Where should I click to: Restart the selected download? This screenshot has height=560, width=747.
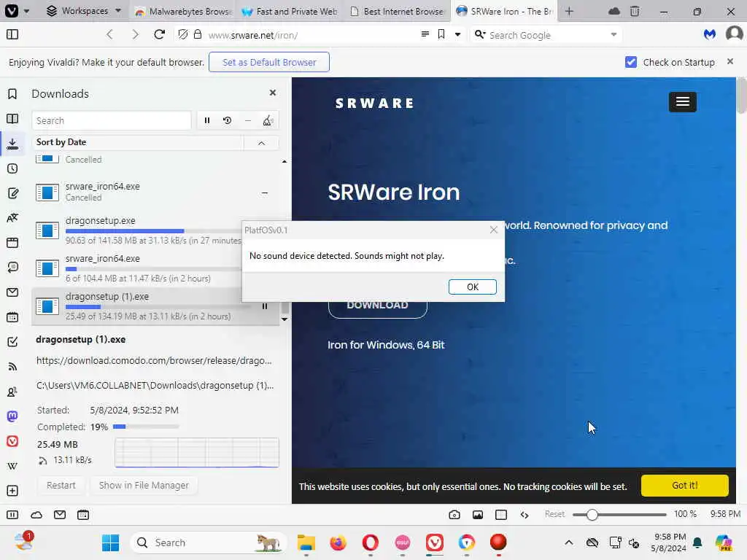[x=61, y=485]
